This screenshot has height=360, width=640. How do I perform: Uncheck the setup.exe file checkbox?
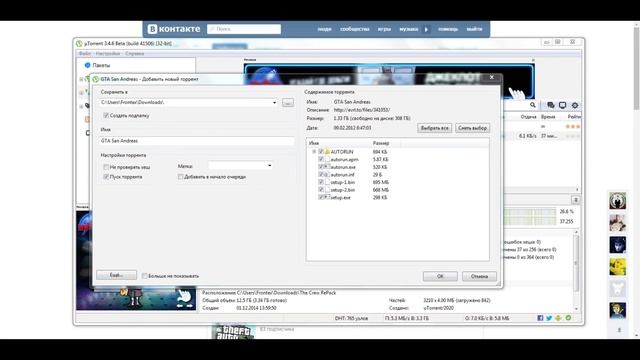[321, 197]
